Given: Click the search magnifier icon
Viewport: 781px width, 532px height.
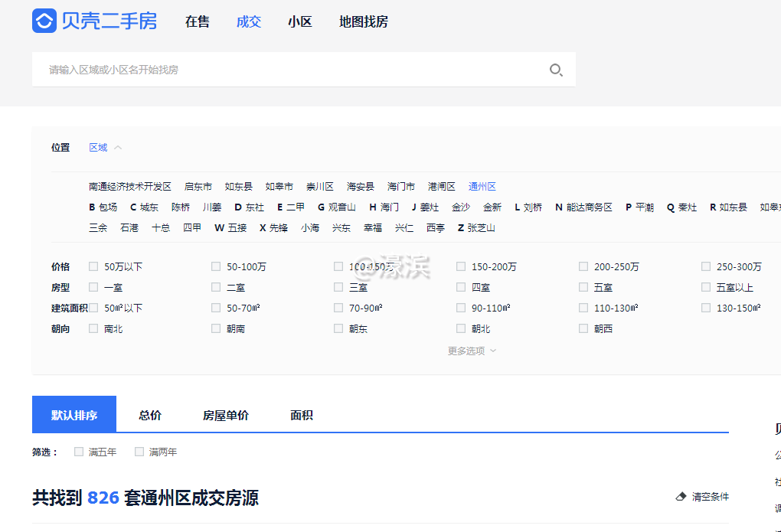Looking at the screenshot, I should click(556, 69).
